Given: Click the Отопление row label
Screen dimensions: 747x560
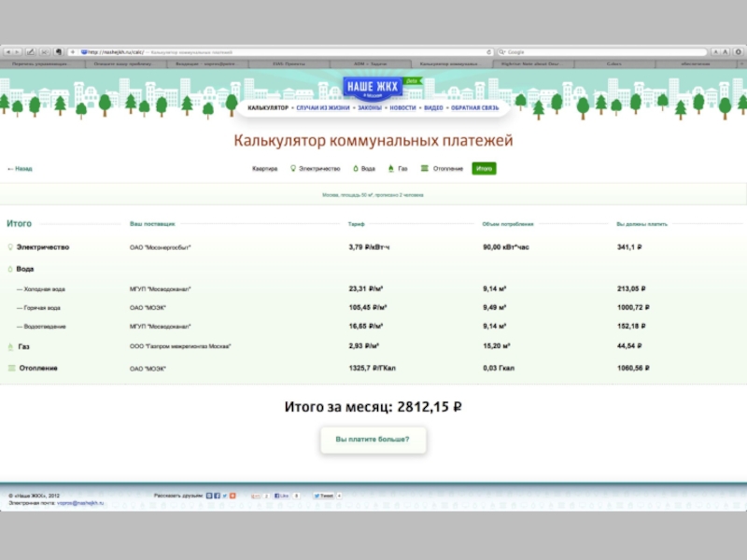Looking at the screenshot, I should [38, 368].
